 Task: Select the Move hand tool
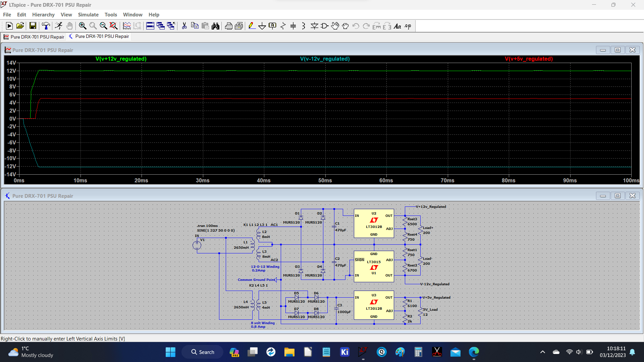[335, 26]
